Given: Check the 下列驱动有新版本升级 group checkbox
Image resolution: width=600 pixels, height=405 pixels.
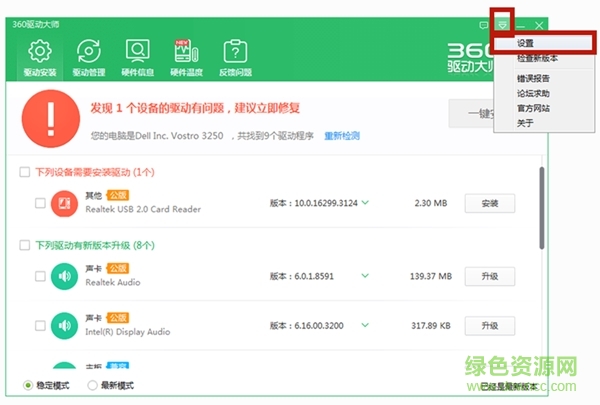Looking at the screenshot, I should [25, 244].
